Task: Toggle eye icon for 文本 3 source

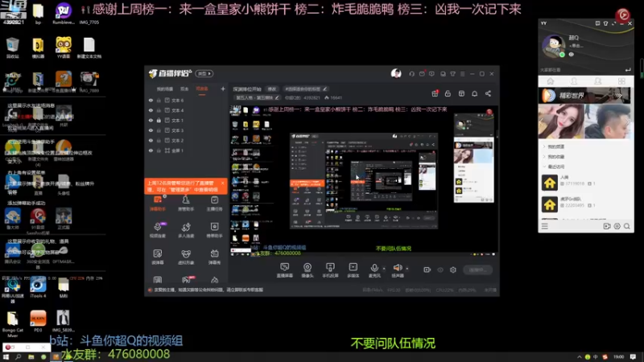Action: click(151, 130)
